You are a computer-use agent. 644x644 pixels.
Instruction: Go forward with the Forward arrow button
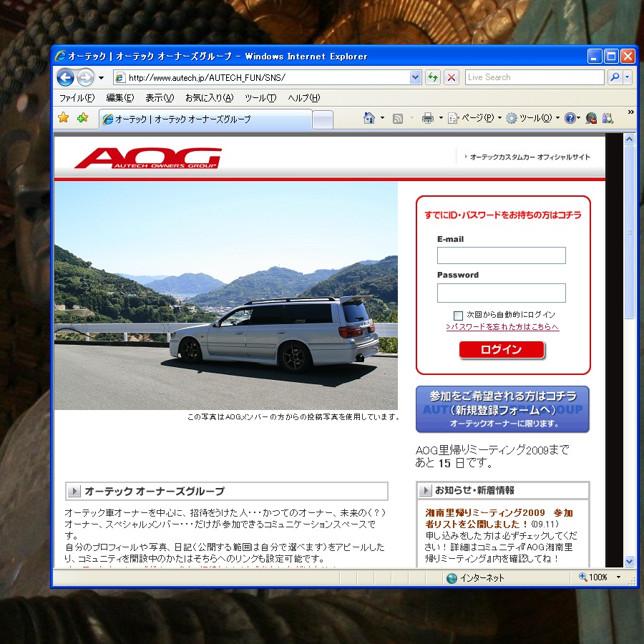(85, 77)
